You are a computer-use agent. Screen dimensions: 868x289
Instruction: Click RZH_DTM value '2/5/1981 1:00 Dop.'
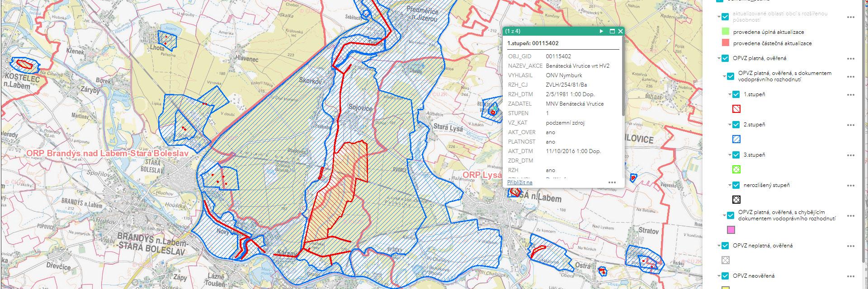click(x=570, y=94)
